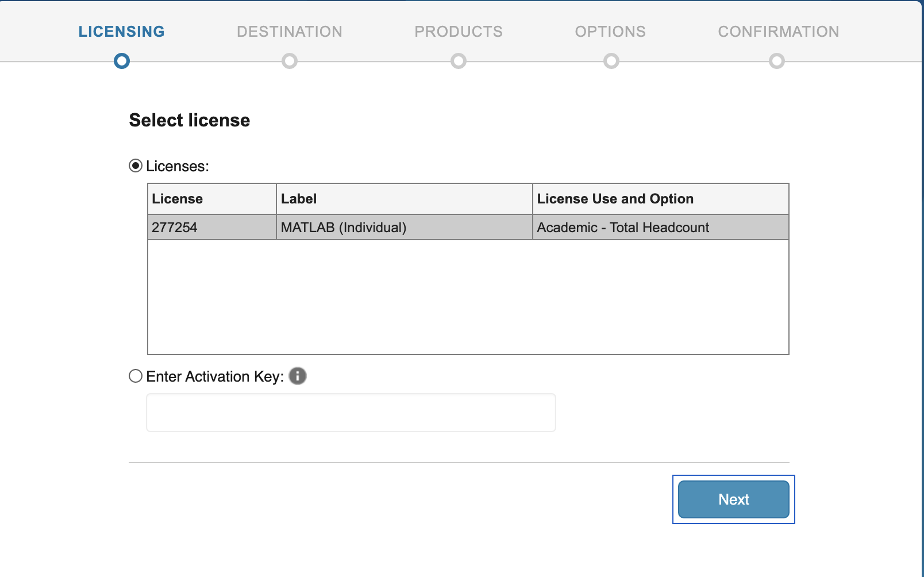Click into the activation key text field
Viewport: 924px width, 577px height.
[351, 413]
